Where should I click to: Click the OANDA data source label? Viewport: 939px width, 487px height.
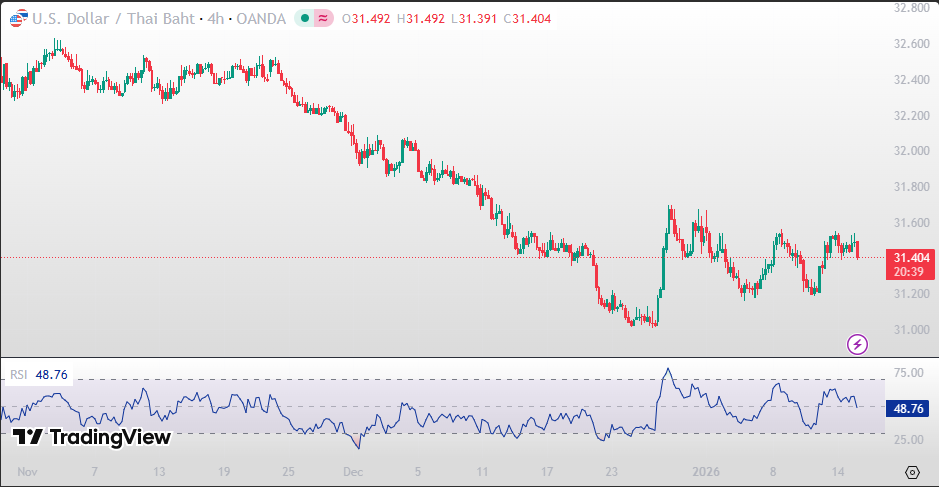(x=260, y=19)
